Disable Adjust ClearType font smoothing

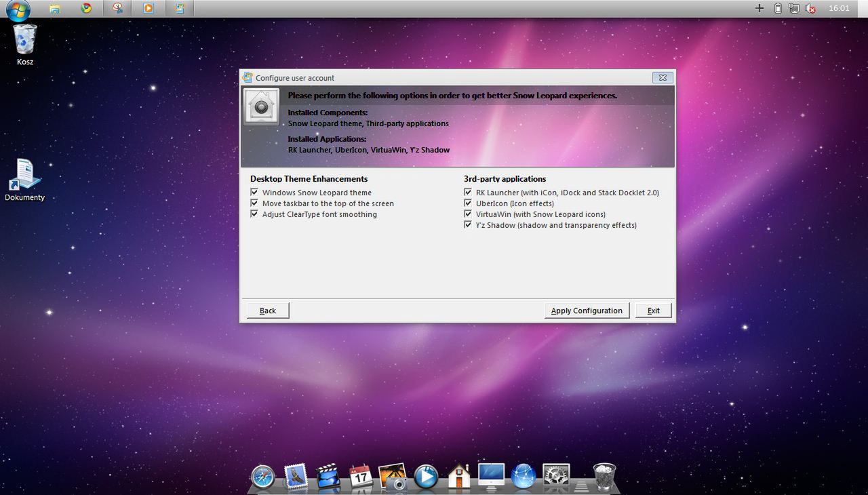pos(254,214)
